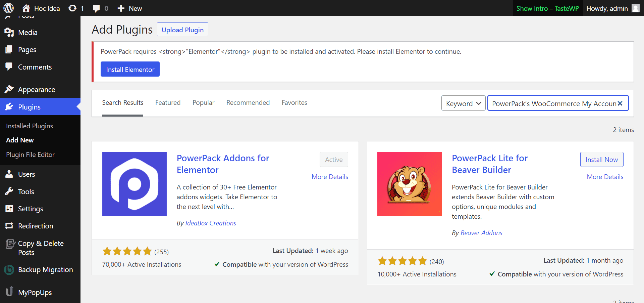Click the Backup Migration icon
Screen dimensions: 644x303
(x=9, y=269)
